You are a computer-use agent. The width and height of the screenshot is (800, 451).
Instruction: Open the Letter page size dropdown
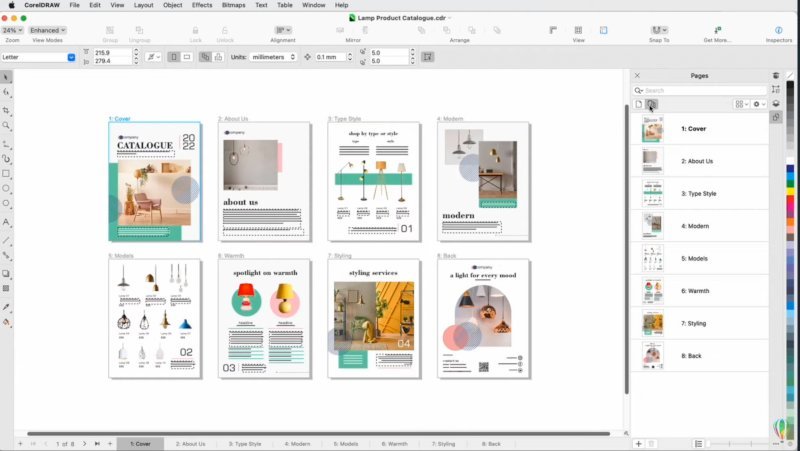tap(38, 57)
